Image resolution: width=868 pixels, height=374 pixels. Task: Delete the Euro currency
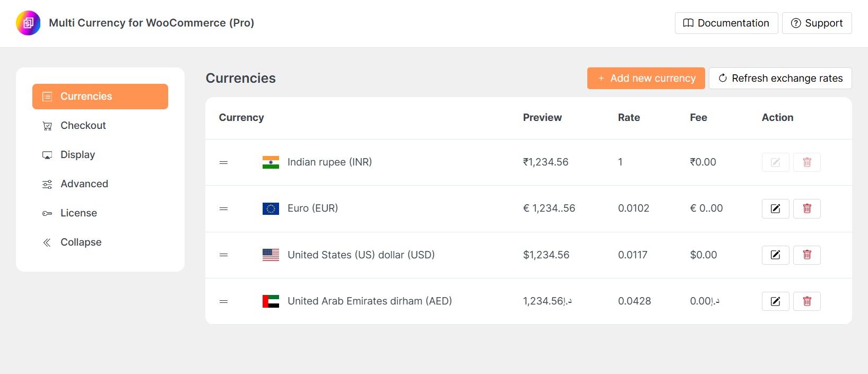806,208
